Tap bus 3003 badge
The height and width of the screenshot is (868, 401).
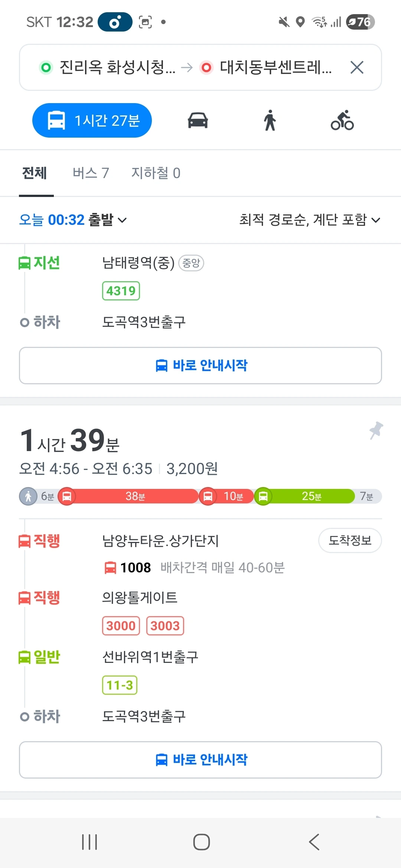165,626
